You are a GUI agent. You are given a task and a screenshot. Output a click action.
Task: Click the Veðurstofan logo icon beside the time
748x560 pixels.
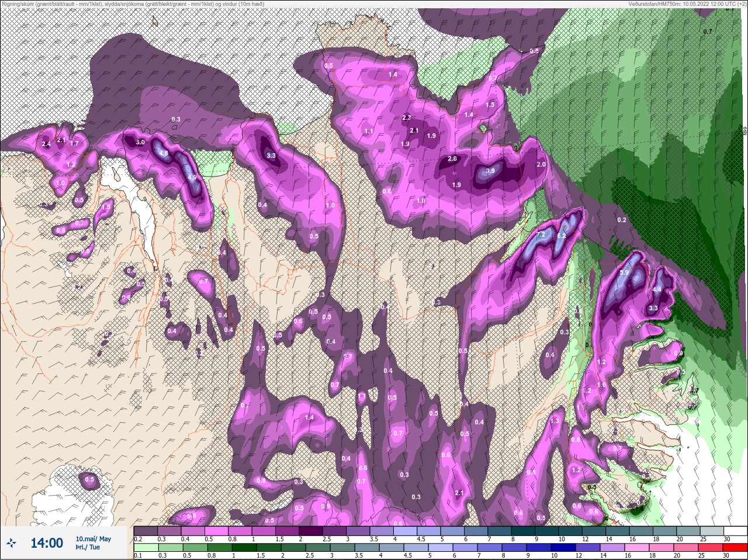[x=11, y=544]
